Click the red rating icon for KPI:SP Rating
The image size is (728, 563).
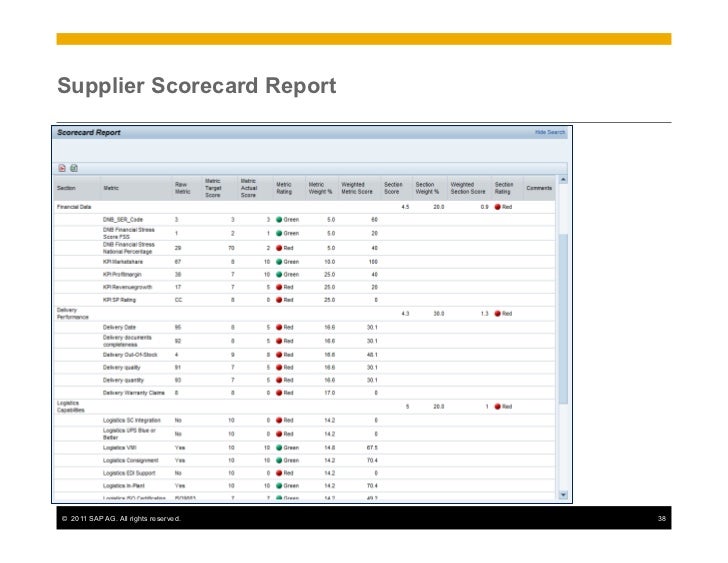pos(279,300)
